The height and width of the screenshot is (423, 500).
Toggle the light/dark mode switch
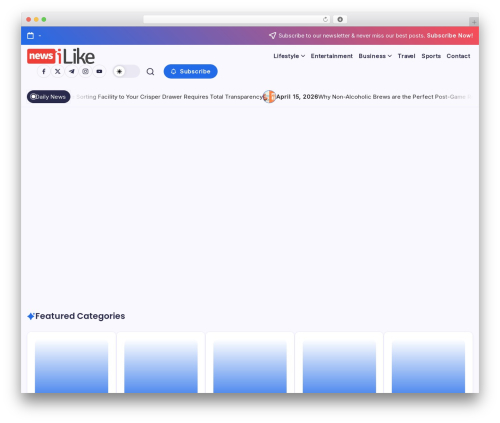pos(126,71)
